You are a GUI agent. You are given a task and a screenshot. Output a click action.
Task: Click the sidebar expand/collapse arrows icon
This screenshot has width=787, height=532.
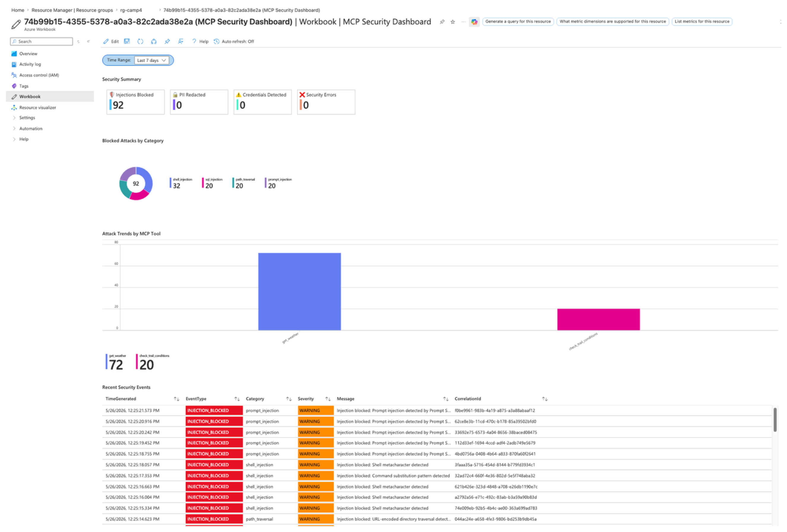click(78, 41)
